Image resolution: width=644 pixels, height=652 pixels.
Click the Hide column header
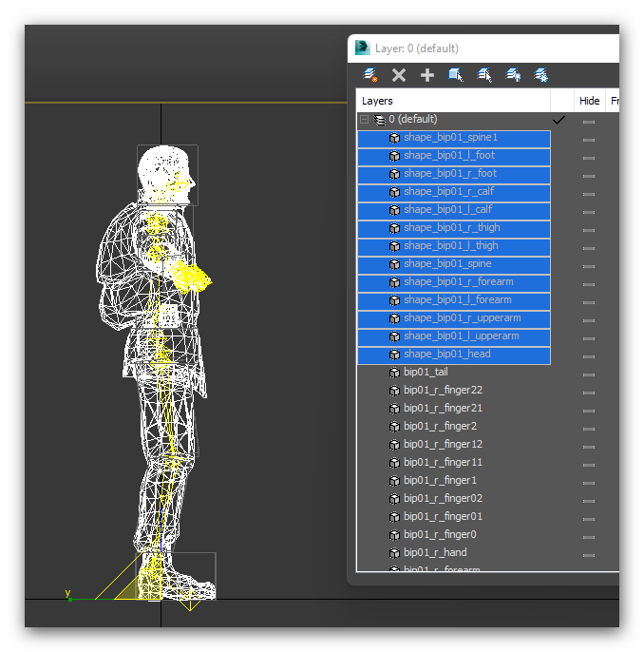click(x=589, y=101)
